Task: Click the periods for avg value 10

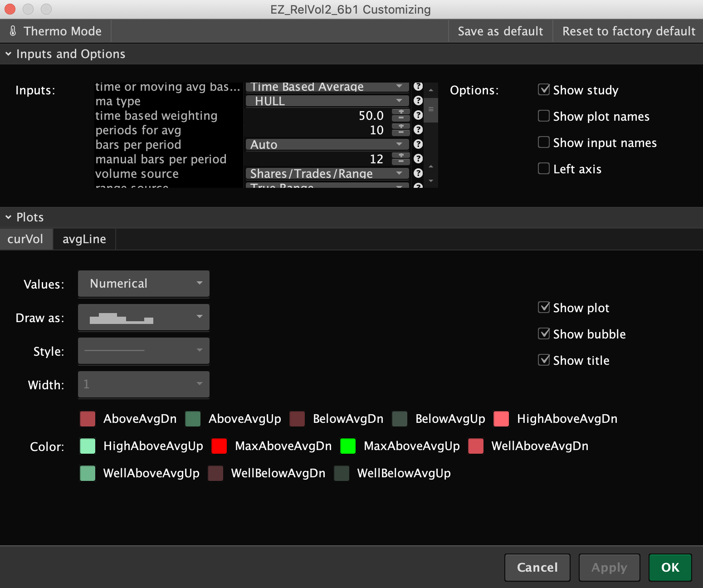Action: [317, 130]
